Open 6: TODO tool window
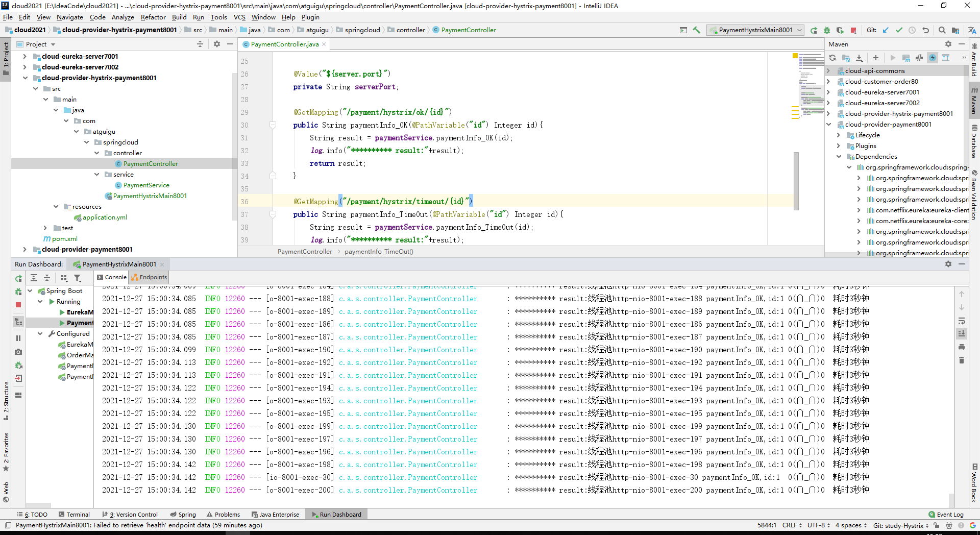 [32, 515]
